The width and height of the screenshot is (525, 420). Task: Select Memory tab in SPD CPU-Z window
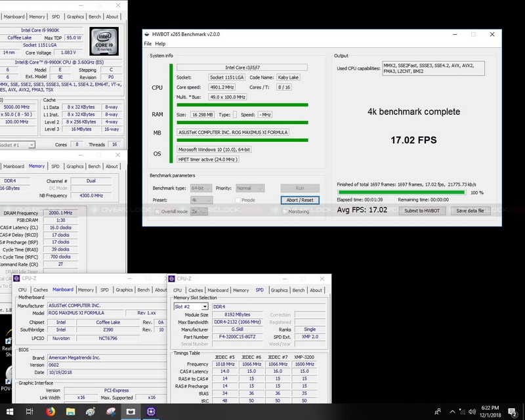(241, 290)
